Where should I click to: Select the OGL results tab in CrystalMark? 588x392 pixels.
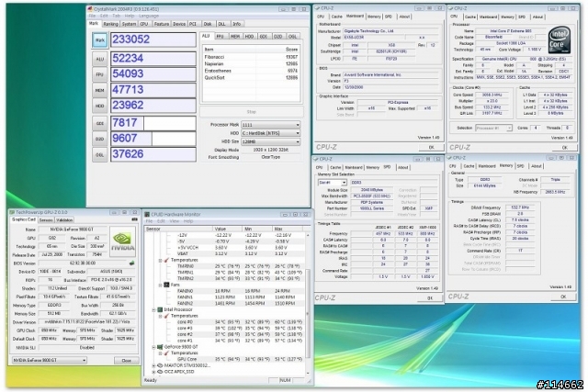(292, 37)
